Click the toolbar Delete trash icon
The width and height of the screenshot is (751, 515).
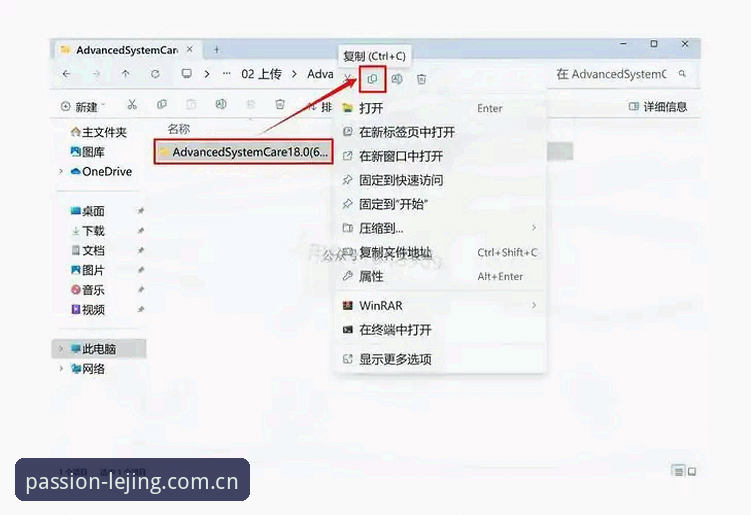tap(280, 104)
